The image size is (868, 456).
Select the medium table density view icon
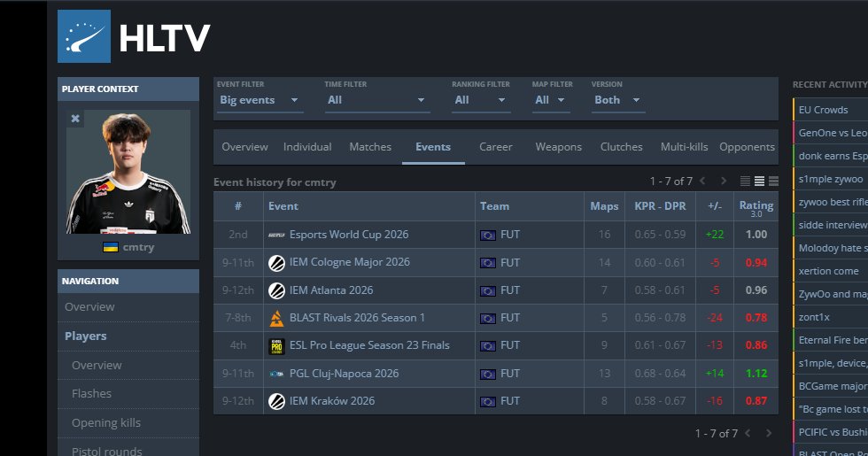point(760,181)
